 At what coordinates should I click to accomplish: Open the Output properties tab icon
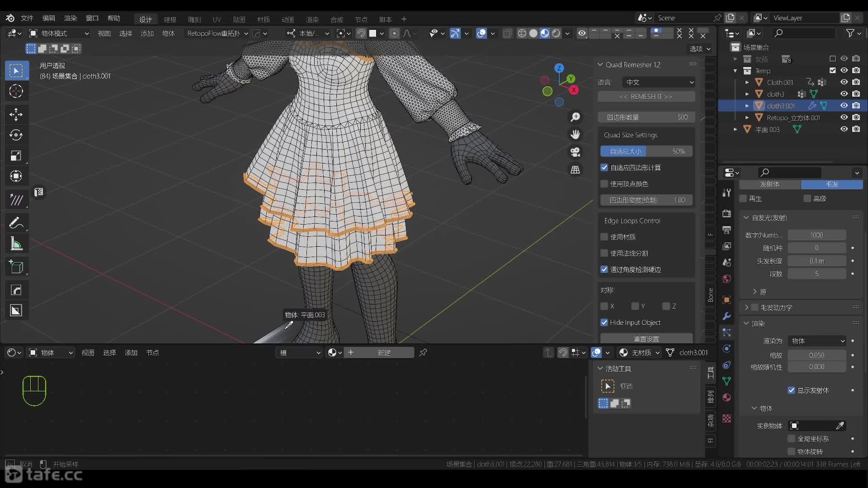726,230
